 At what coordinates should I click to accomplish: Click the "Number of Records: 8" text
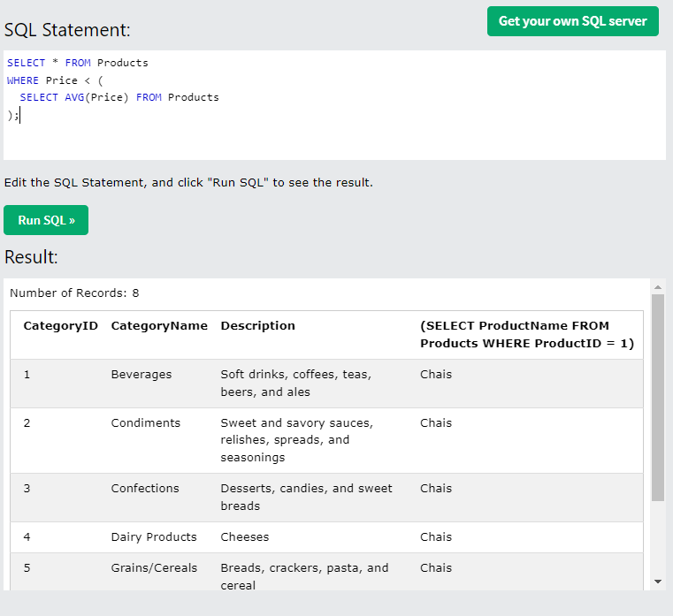point(74,293)
